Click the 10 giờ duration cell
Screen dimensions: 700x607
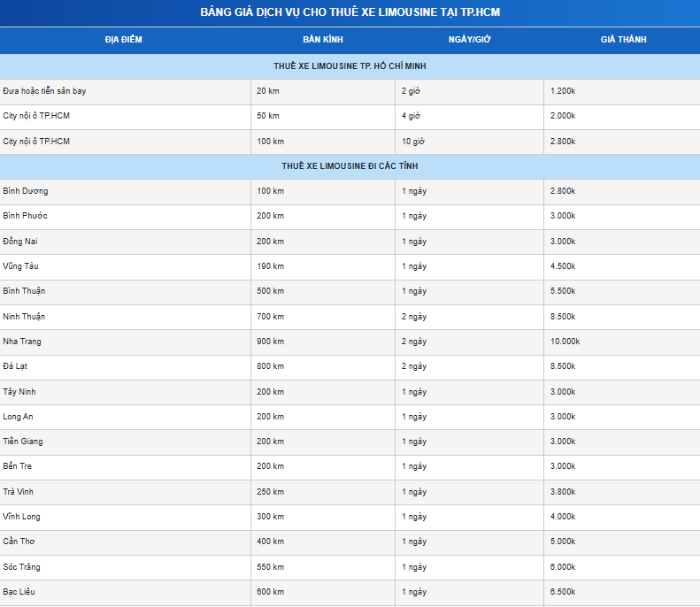coord(469,142)
